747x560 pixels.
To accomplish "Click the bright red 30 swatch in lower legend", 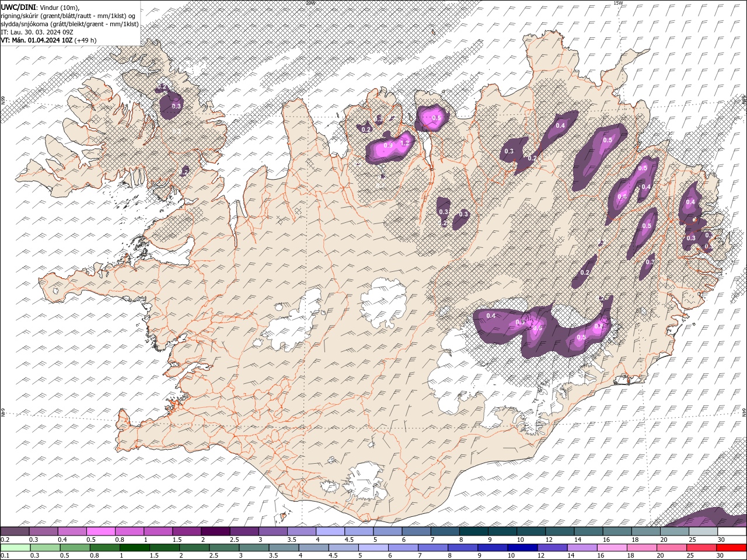I will coord(731,548).
